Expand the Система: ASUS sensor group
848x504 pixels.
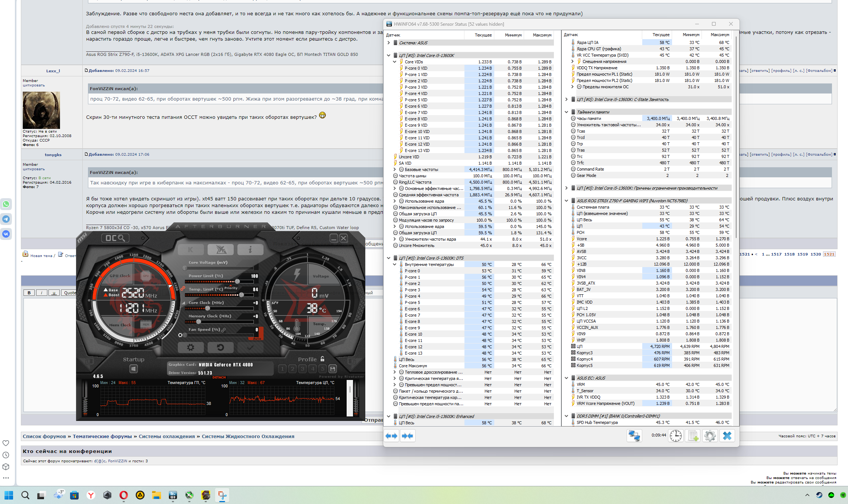[x=388, y=43]
